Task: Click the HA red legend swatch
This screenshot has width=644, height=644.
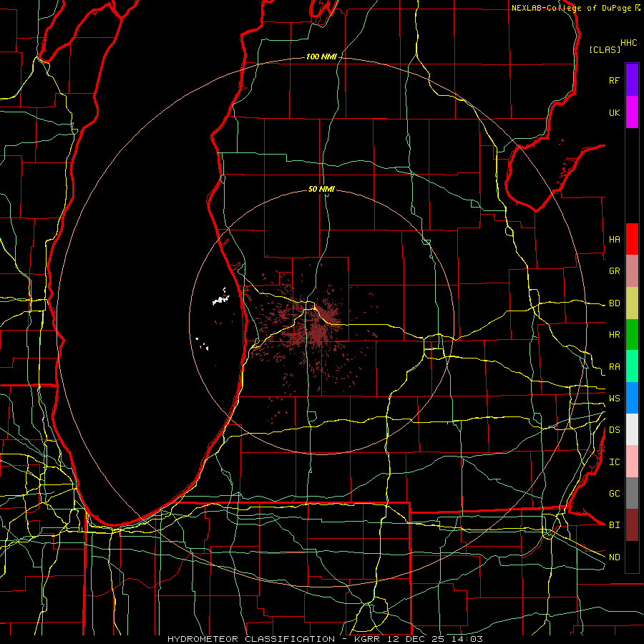Action: 632,239
